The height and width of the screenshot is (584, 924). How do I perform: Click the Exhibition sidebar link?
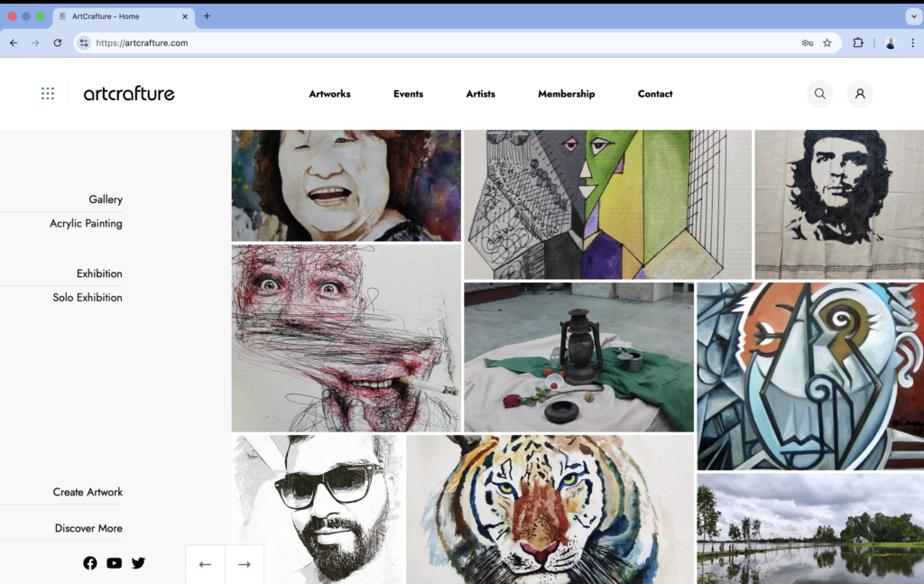[x=99, y=273]
